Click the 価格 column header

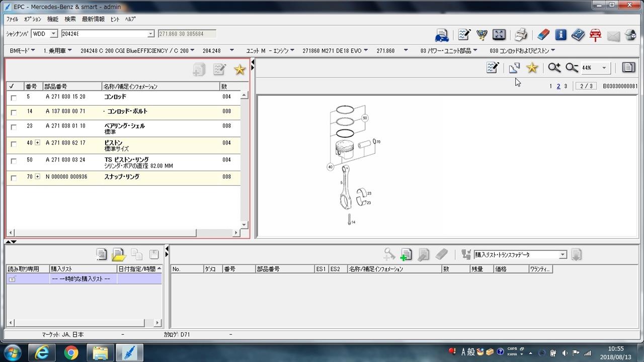[x=510, y=269]
